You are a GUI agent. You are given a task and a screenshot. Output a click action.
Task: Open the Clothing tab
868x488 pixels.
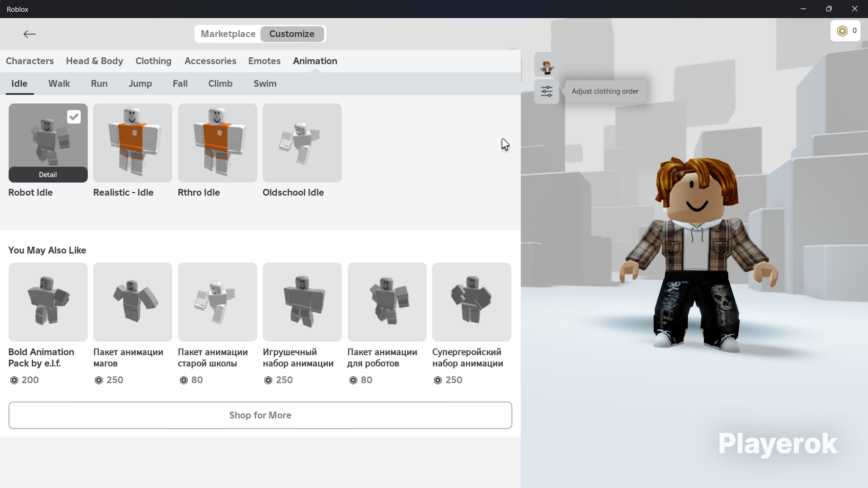pos(153,61)
